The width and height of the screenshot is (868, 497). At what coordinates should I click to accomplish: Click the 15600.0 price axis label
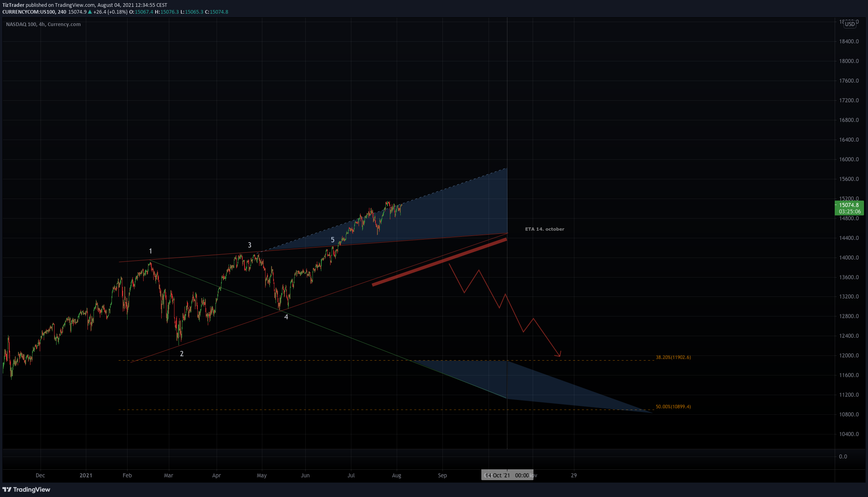point(849,179)
